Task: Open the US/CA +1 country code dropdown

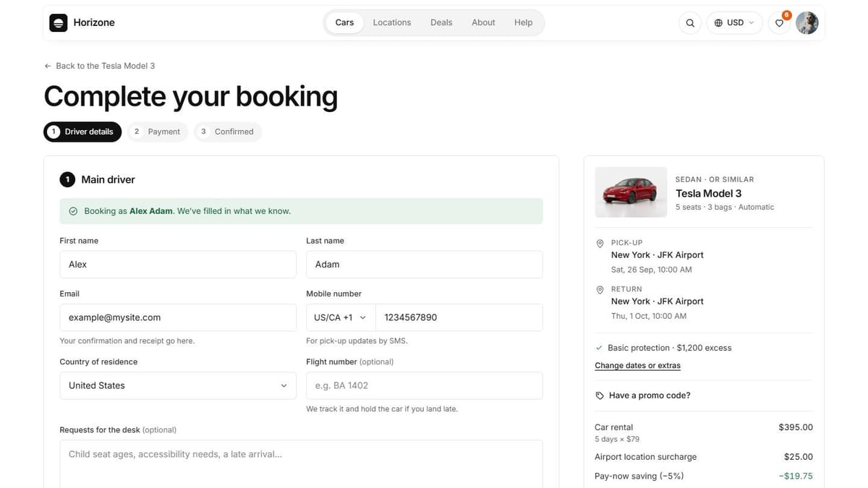Action: tap(341, 317)
